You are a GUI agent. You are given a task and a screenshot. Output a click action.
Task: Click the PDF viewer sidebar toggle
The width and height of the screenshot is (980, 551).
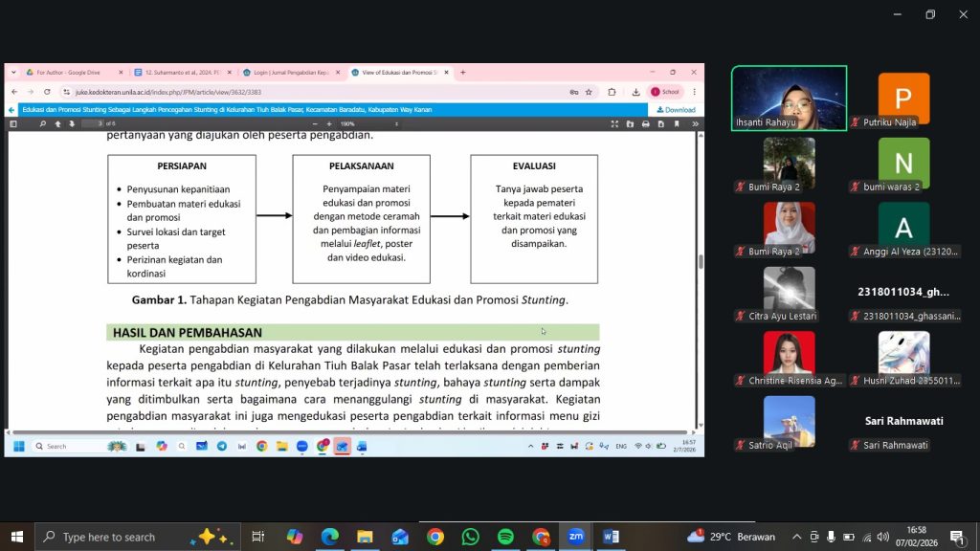(x=13, y=123)
